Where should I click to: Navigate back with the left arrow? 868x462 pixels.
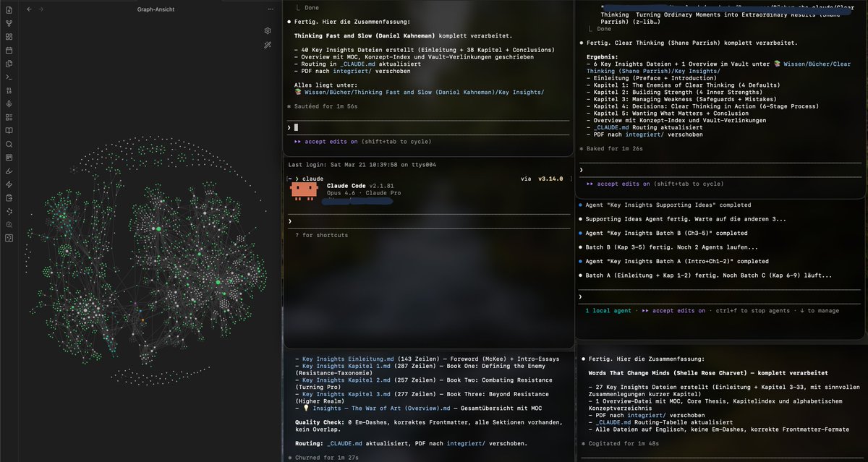point(28,9)
